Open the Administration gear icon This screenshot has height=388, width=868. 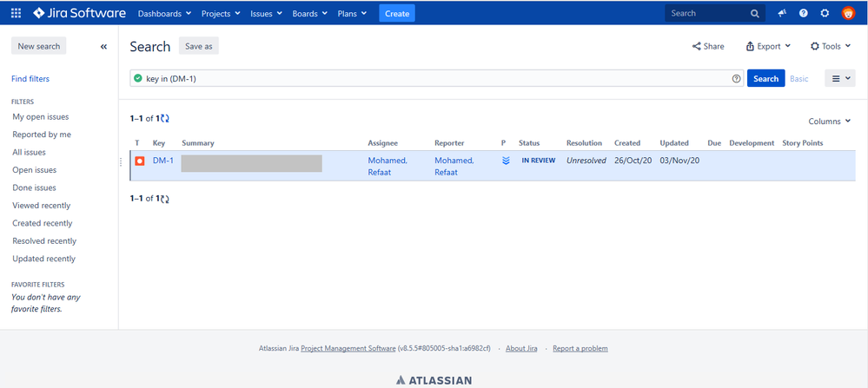(x=825, y=13)
